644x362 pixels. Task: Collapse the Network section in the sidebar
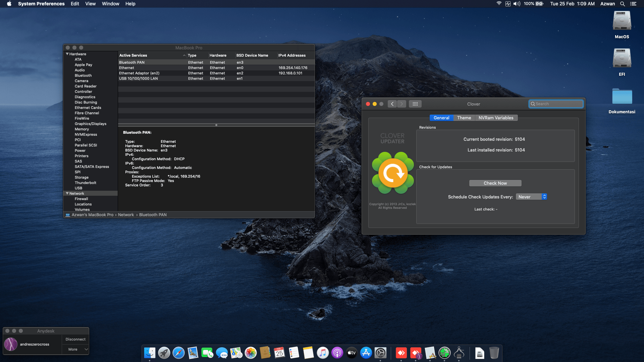click(67, 193)
